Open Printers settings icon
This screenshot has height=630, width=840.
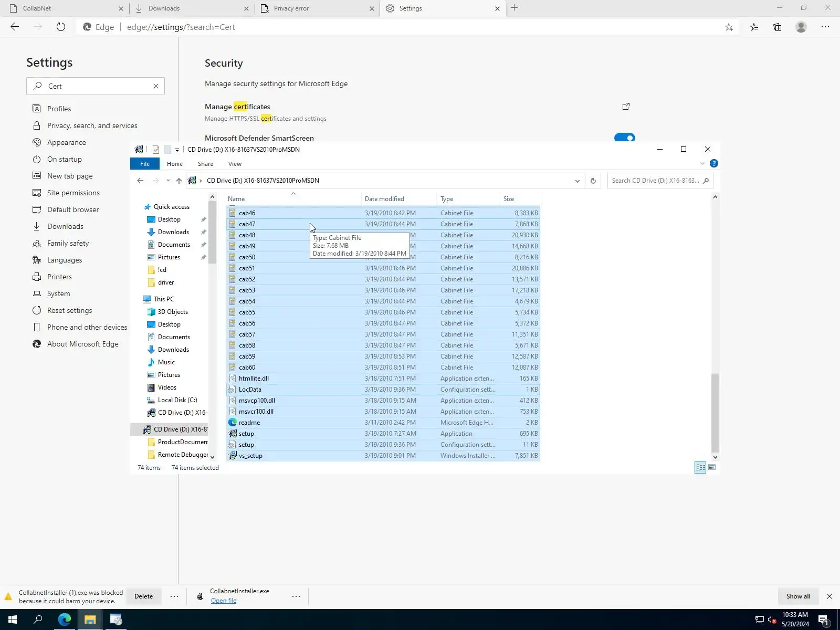pos(37,277)
